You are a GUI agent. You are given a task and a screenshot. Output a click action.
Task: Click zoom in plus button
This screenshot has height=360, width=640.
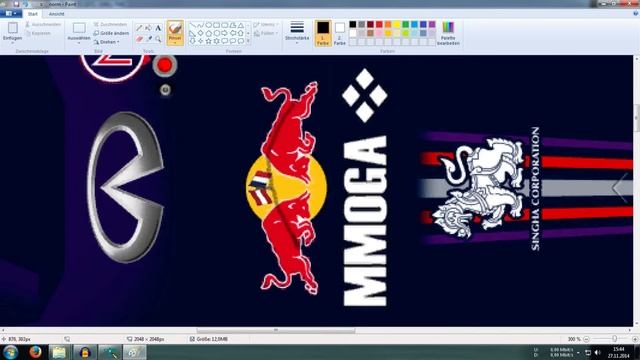click(635, 339)
